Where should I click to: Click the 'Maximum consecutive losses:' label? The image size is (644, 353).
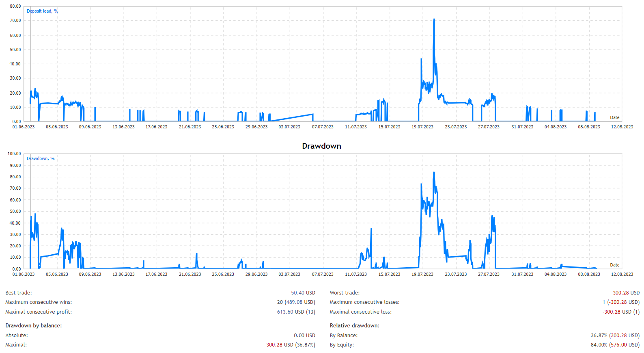pyautogui.click(x=364, y=302)
